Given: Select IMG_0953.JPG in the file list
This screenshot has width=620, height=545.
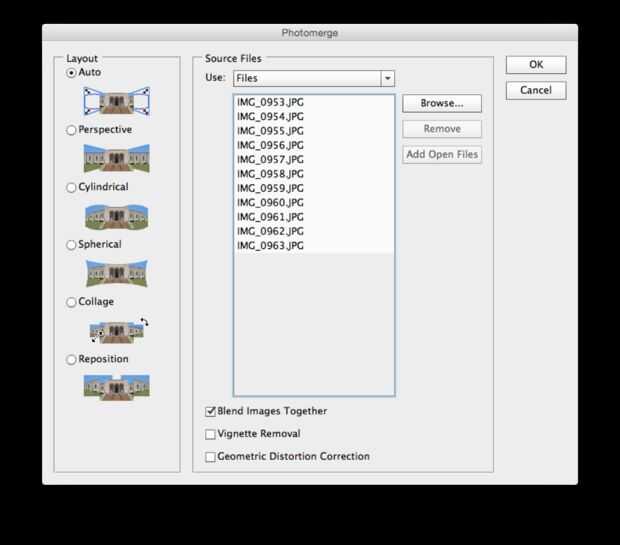Looking at the screenshot, I should [x=314, y=102].
